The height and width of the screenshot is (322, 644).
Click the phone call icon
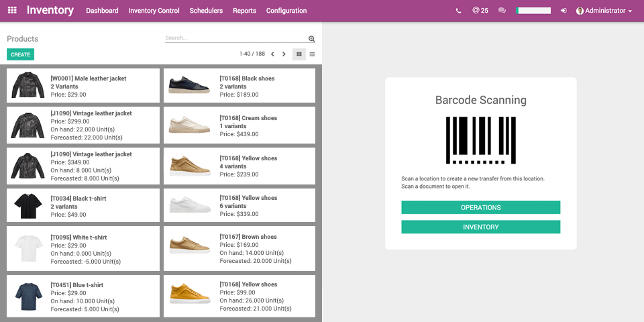(458, 11)
